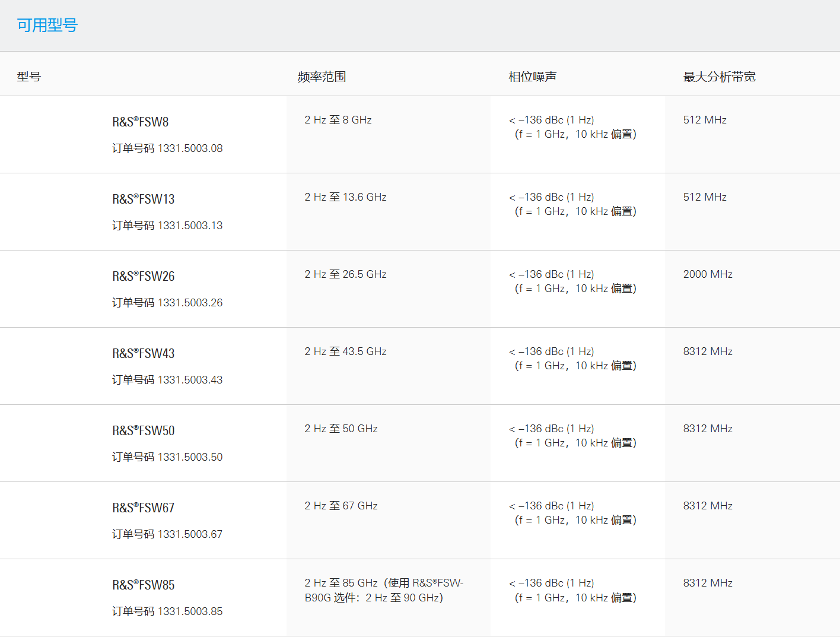Click the 相位噪声 column header
This screenshot has height=637, width=840.
(x=532, y=77)
